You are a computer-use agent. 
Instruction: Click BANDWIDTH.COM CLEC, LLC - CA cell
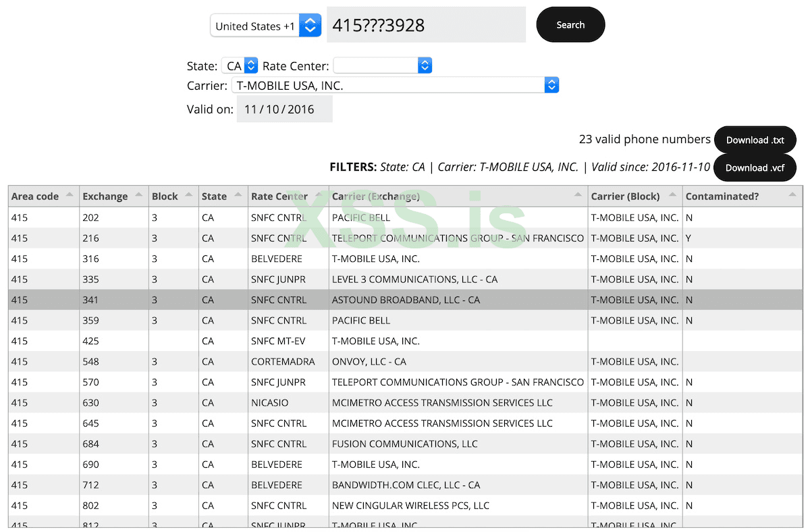pos(458,485)
